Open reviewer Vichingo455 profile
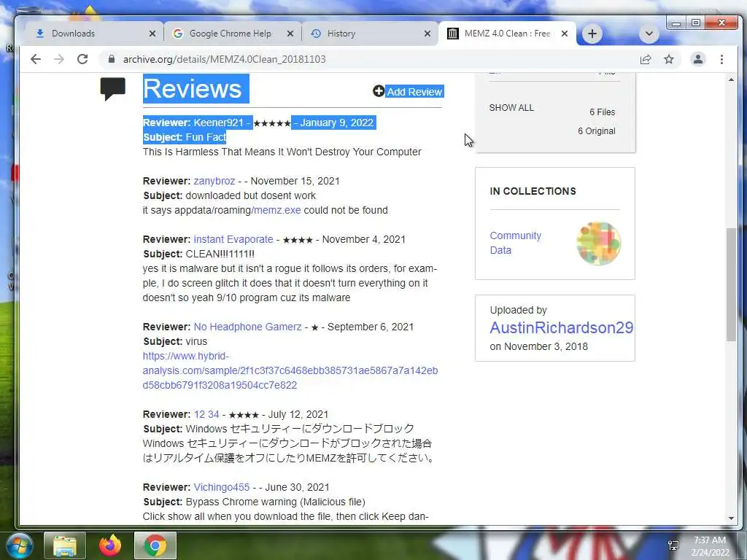The image size is (747, 560). click(222, 487)
